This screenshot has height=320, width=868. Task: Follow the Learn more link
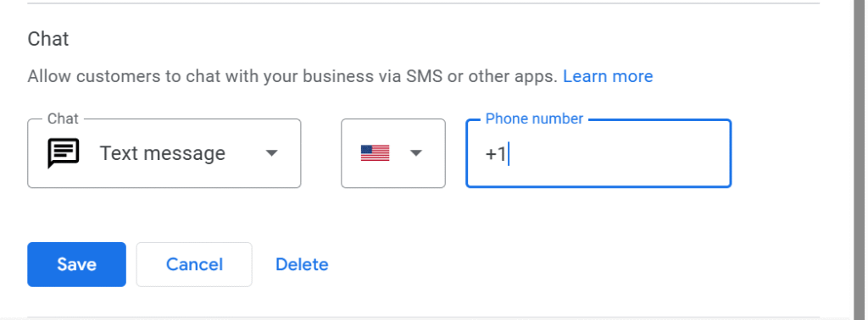tap(608, 75)
